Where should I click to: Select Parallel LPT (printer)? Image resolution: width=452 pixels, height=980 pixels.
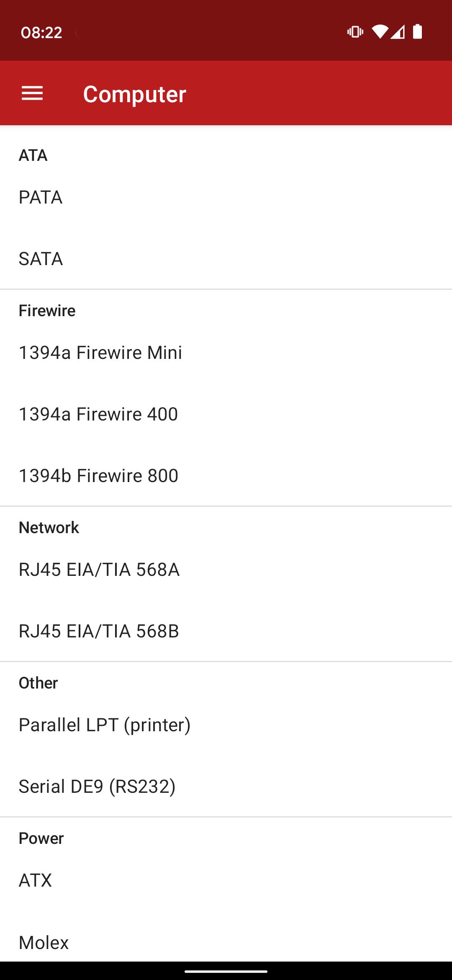pos(226,725)
